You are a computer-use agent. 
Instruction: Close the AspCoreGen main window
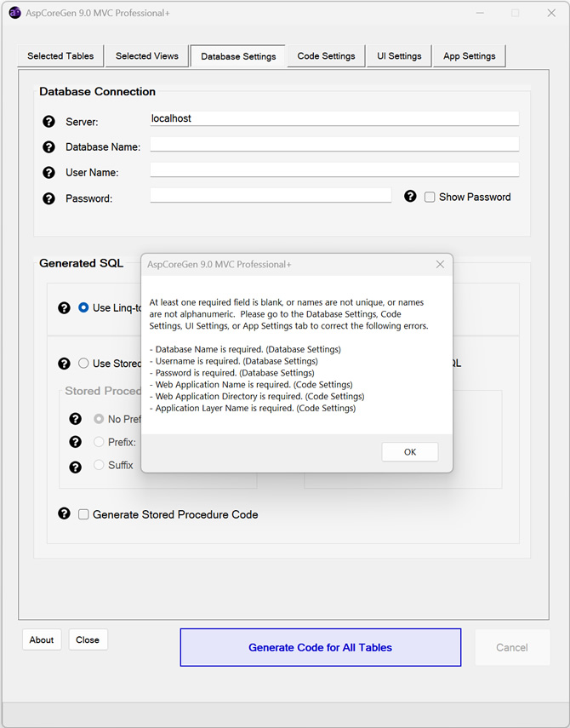click(551, 13)
